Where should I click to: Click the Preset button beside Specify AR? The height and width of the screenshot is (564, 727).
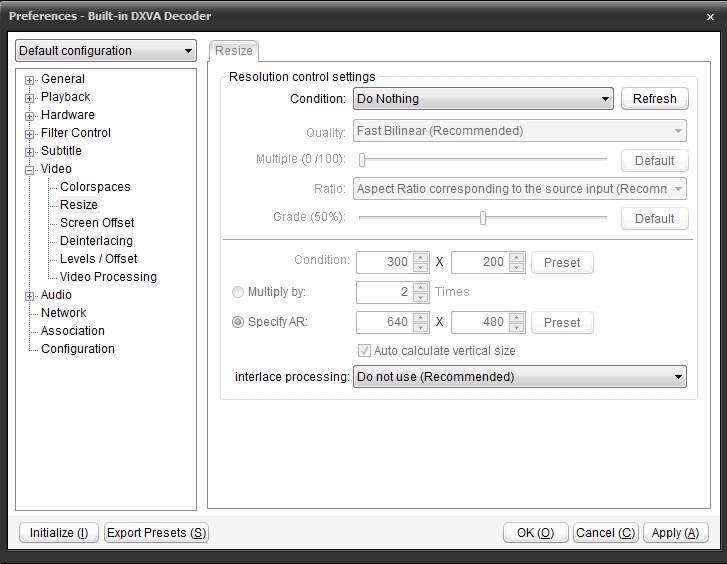562,322
